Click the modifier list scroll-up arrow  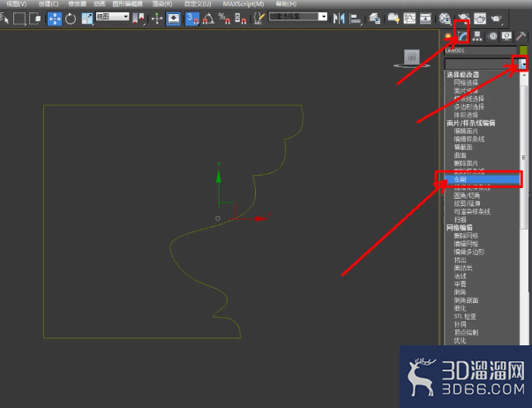click(x=524, y=74)
